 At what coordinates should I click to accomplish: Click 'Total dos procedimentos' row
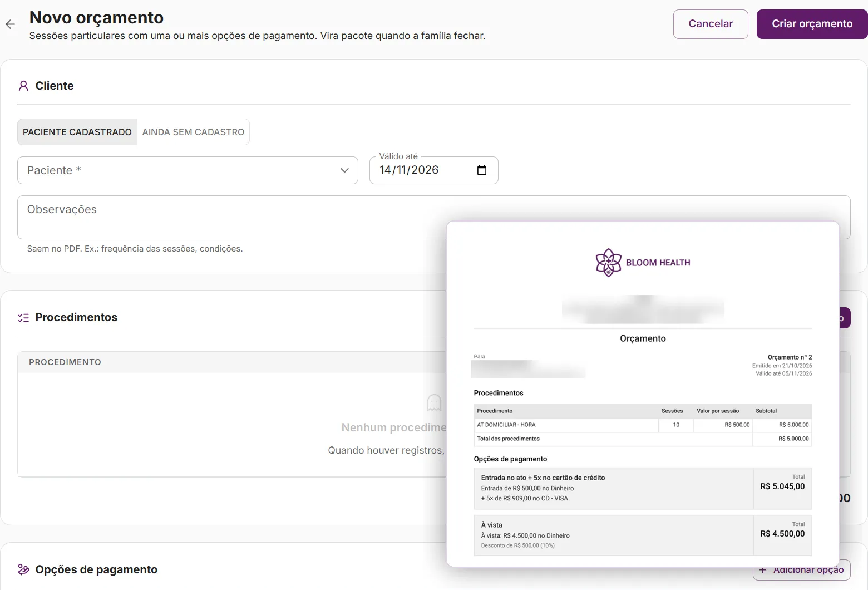pos(643,439)
